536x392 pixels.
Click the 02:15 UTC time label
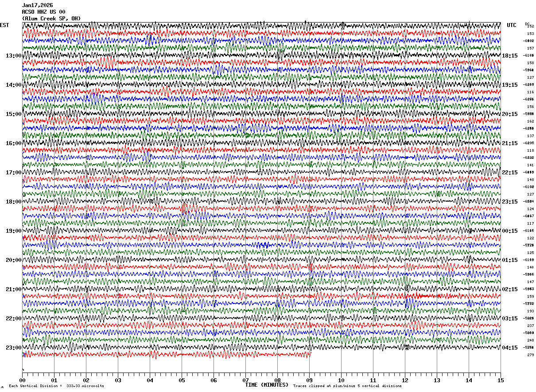(x=510, y=289)
